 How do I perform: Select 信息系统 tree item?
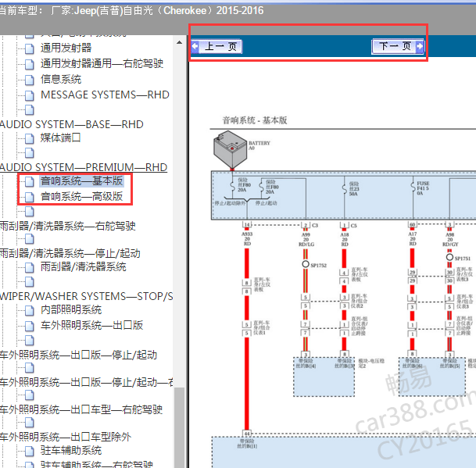[61, 79]
